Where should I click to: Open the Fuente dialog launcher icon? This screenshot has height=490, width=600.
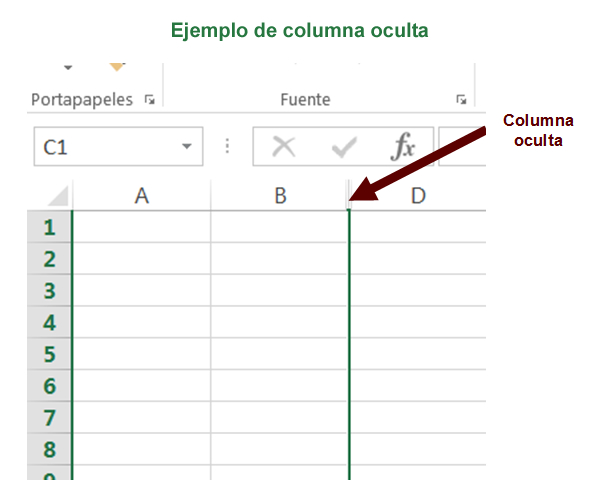[461, 100]
